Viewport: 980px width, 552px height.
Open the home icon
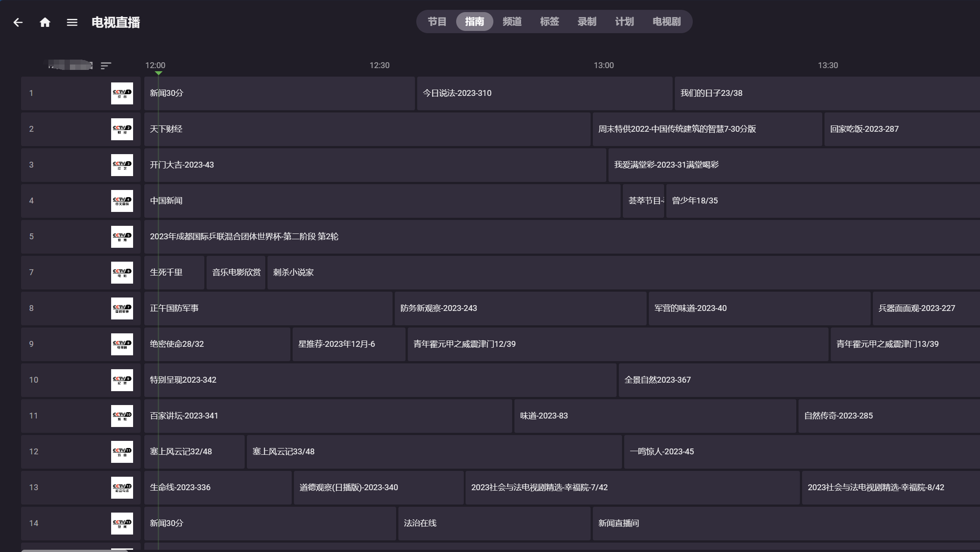(45, 22)
